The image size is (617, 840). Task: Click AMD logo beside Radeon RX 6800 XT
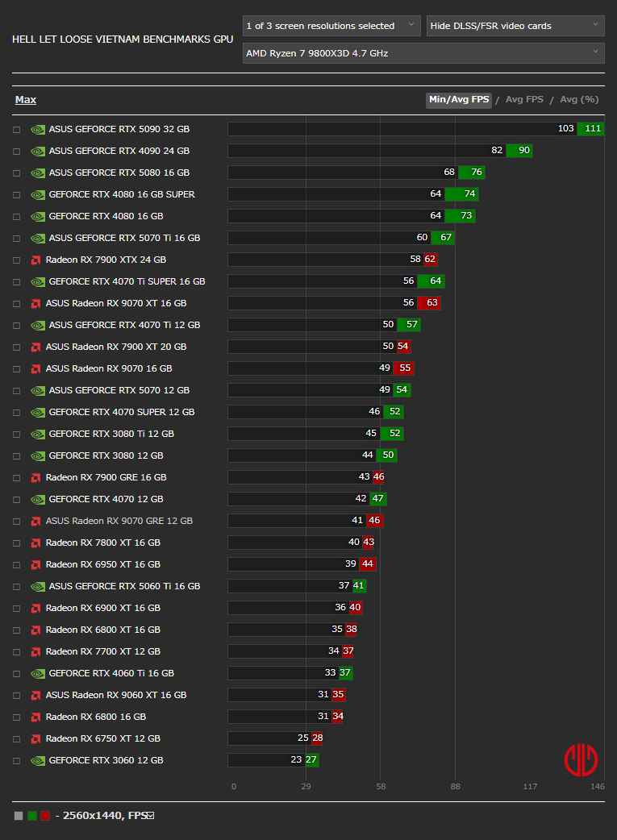click(x=36, y=630)
